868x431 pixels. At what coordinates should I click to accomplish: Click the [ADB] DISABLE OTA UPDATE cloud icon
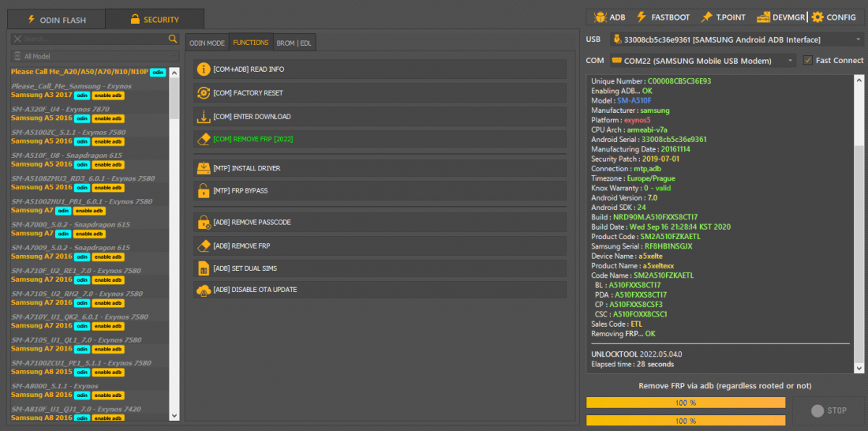coord(203,290)
